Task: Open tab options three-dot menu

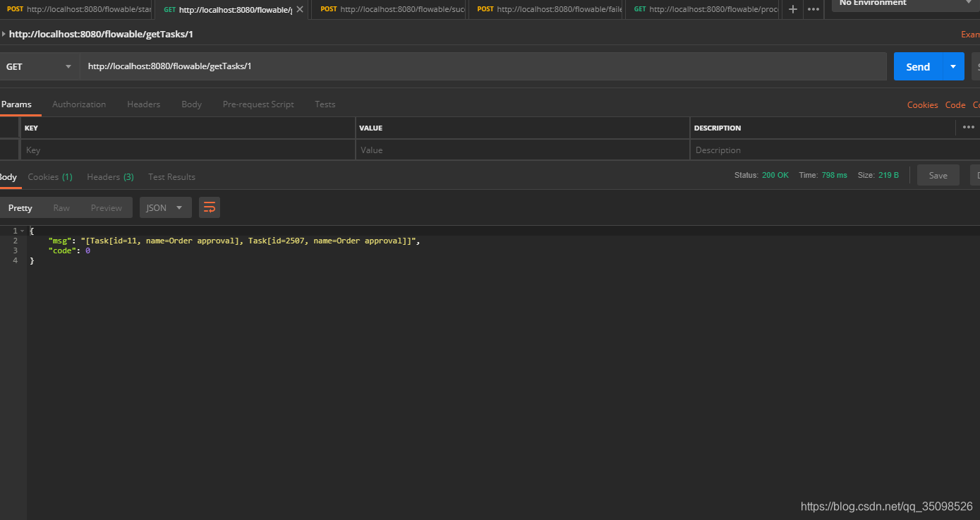Action: (813, 9)
